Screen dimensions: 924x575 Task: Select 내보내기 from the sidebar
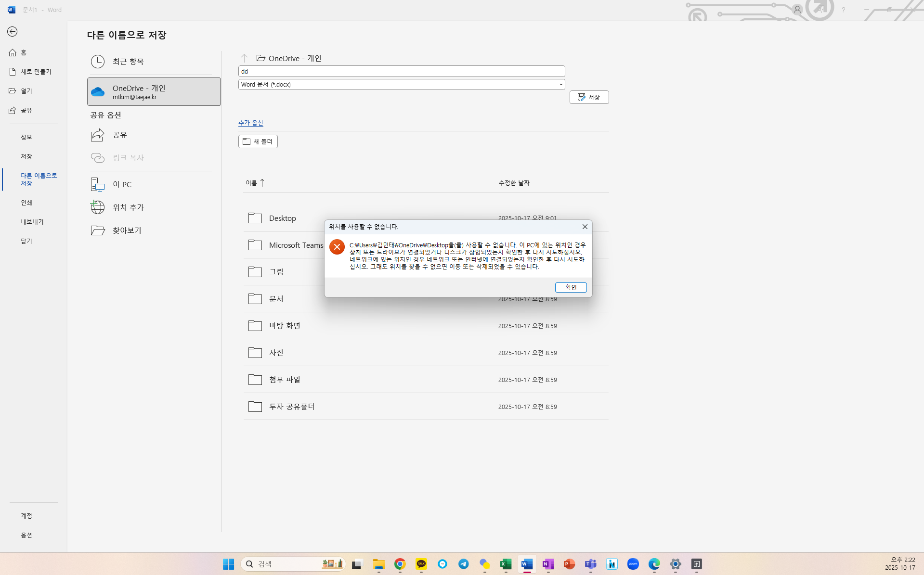pyautogui.click(x=32, y=222)
